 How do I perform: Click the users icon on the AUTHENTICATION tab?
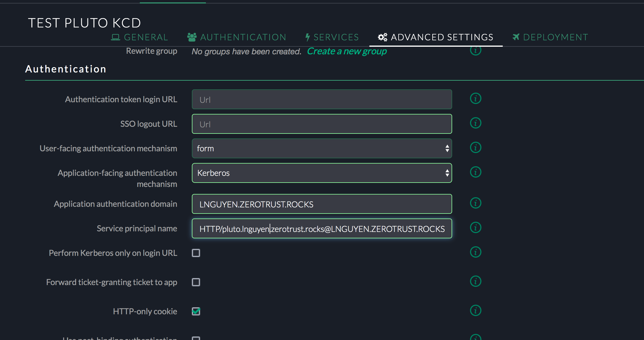tap(191, 37)
